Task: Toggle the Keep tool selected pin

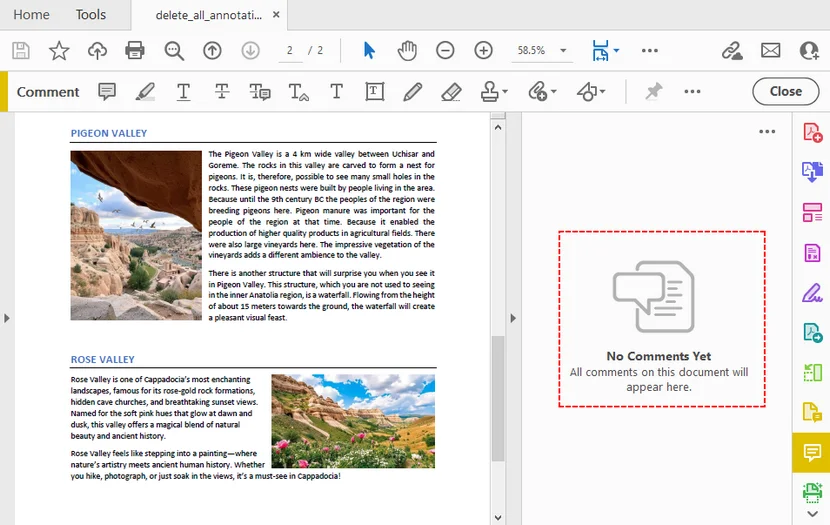Action: [x=653, y=92]
